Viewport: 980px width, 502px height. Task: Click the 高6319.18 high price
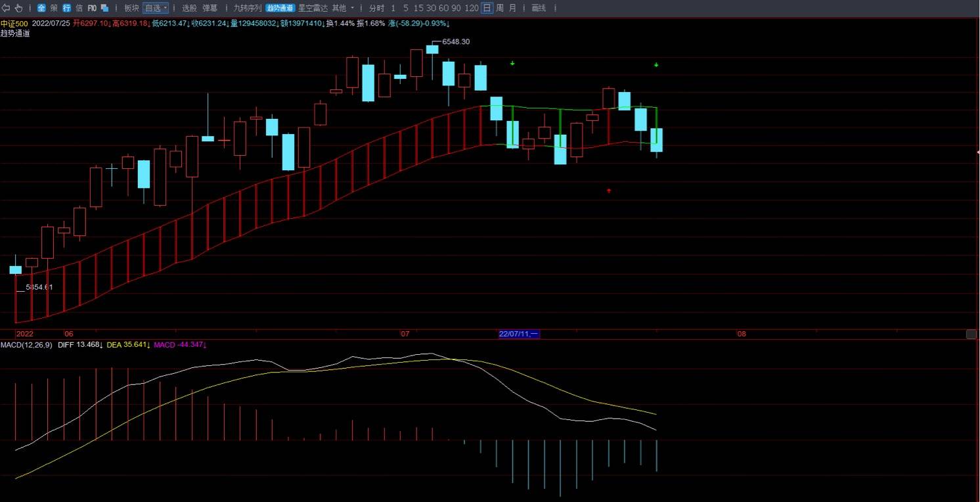[x=131, y=24]
